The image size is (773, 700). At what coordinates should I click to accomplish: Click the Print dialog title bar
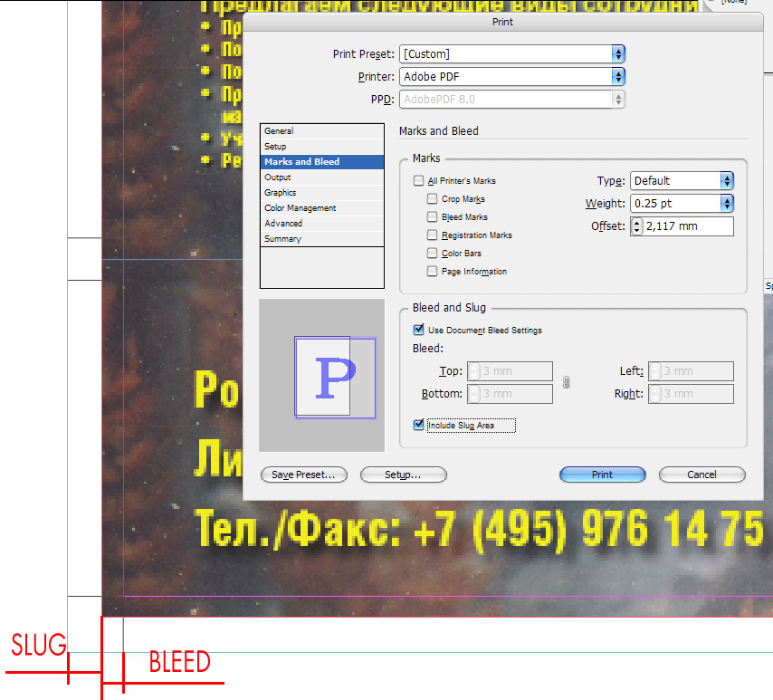pyautogui.click(x=503, y=22)
